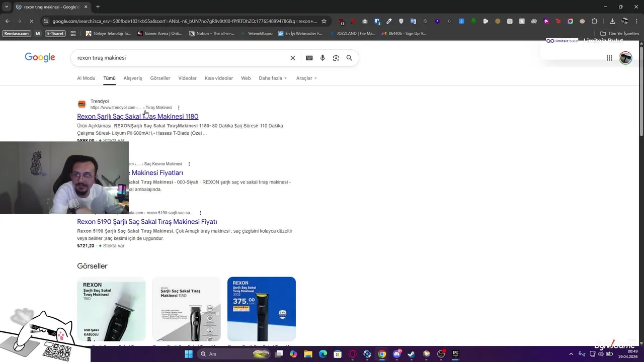The width and height of the screenshot is (644, 362).
Task: Open Tüm Yer İşaretleri folder
Action: tap(619, 34)
